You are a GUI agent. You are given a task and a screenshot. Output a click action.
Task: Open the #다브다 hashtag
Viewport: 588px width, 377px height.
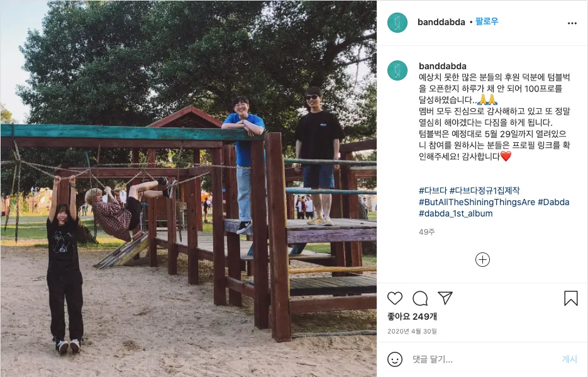click(433, 191)
